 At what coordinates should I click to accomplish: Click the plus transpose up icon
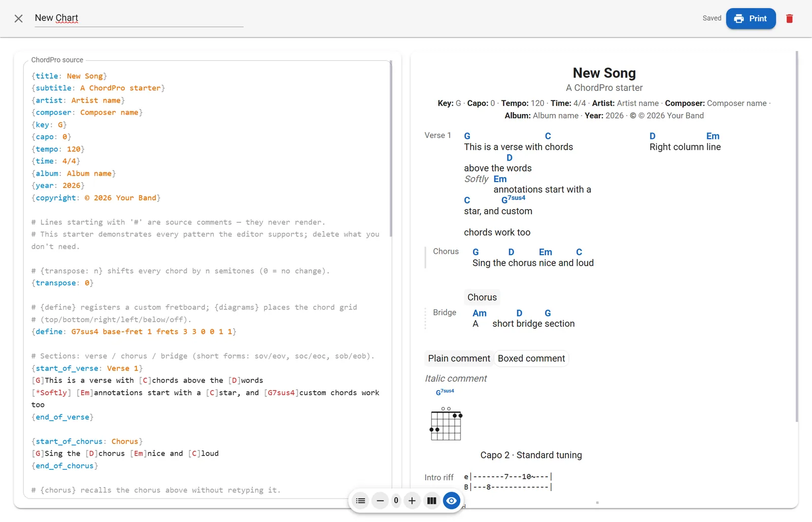[x=412, y=501]
